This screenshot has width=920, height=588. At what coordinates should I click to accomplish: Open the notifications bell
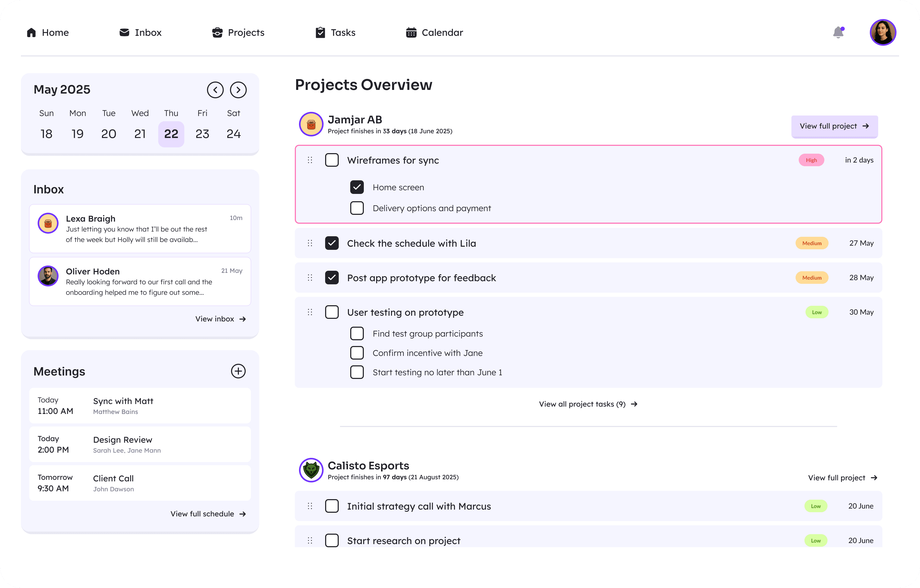click(x=838, y=32)
